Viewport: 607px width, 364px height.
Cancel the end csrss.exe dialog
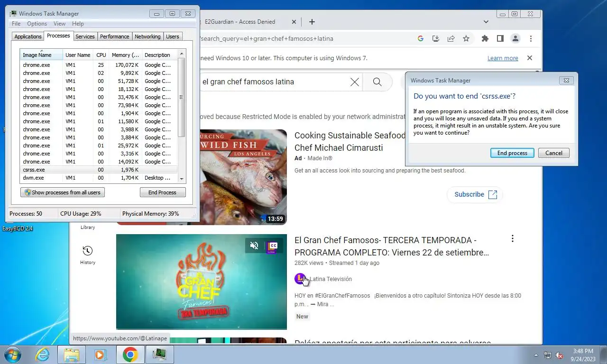[554, 153]
